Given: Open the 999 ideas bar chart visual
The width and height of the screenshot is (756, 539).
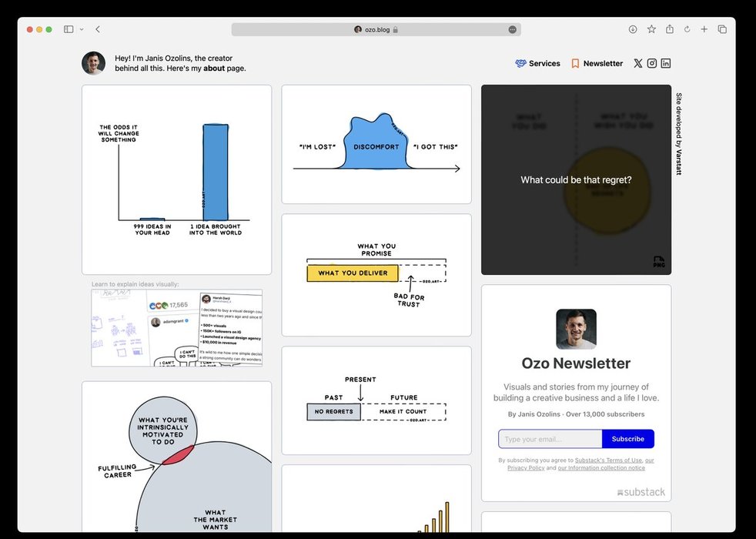Looking at the screenshot, I should (177, 180).
